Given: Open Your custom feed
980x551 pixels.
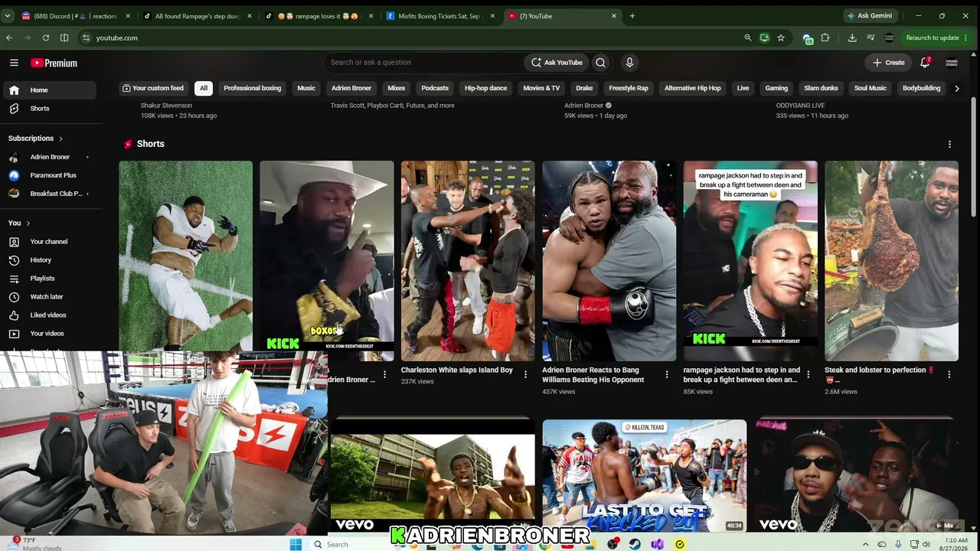Looking at the screenshot, I should [153, 88].
